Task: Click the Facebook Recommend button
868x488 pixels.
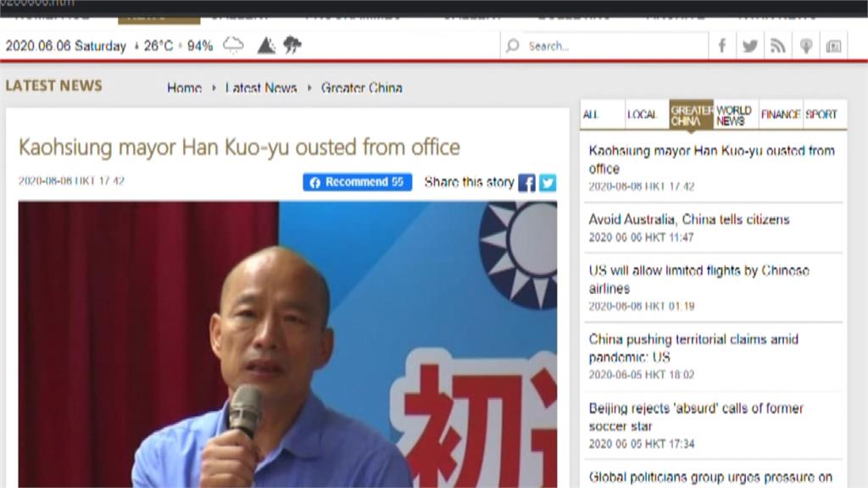Action: pos(357,182)
